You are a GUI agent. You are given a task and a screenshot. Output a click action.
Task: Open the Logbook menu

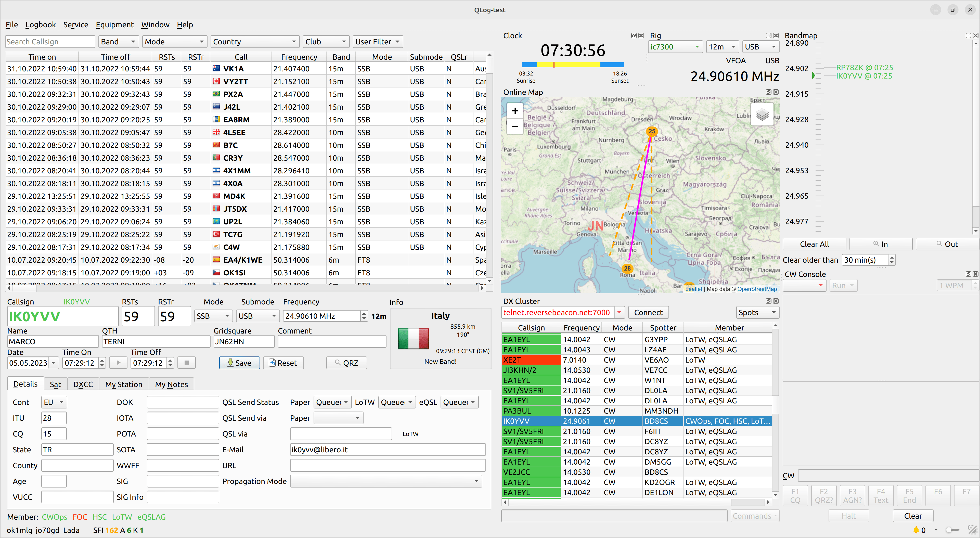coord(40,25)
